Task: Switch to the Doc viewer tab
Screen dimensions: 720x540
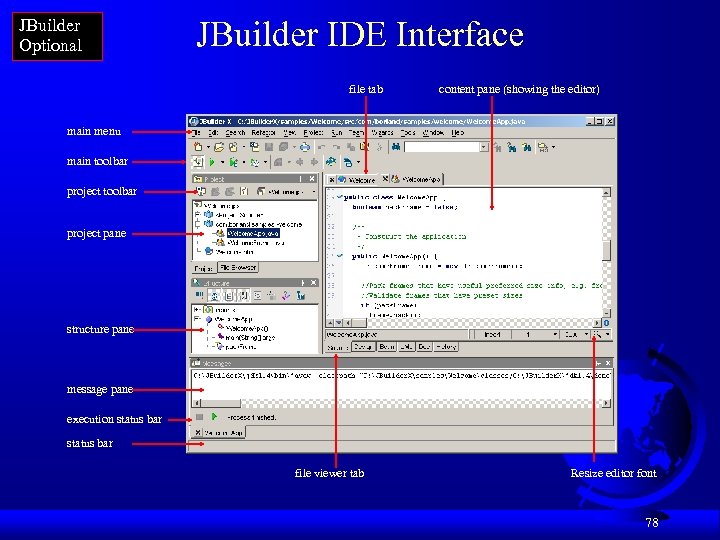Action: click(424, 347)
